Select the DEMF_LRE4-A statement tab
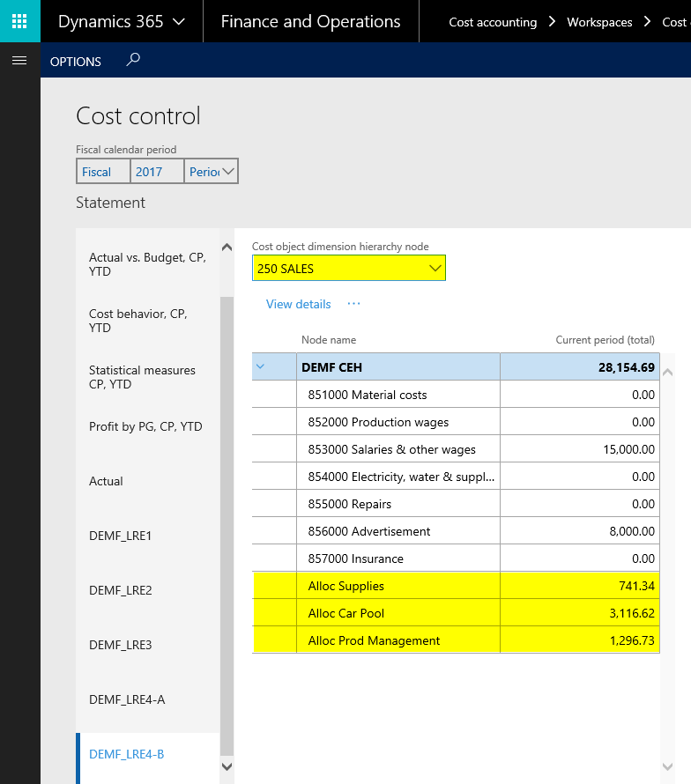Screen dimensions: 691x784 (x=127, y=699)
